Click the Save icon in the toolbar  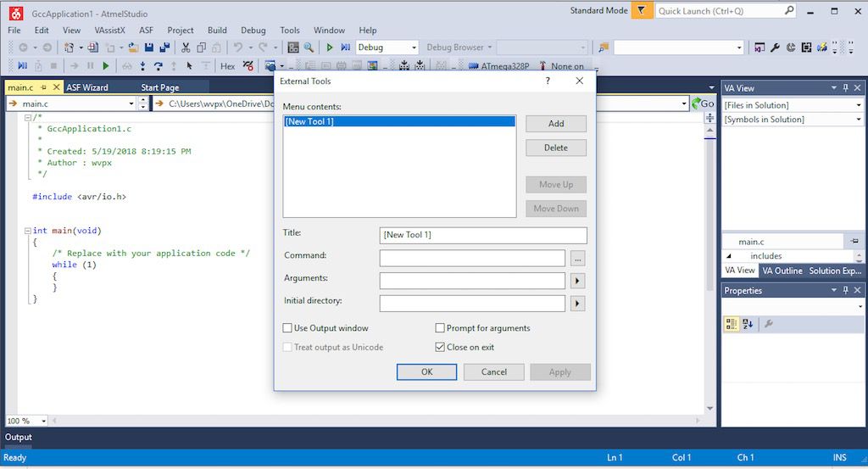[149, 47]
